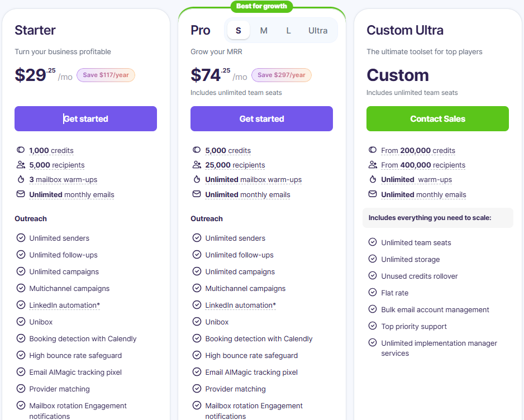Image resolution: width=524 pixels, height=420 pixels.
Task: Select the Ultra tier option in Pro
Action: point(318,31)
